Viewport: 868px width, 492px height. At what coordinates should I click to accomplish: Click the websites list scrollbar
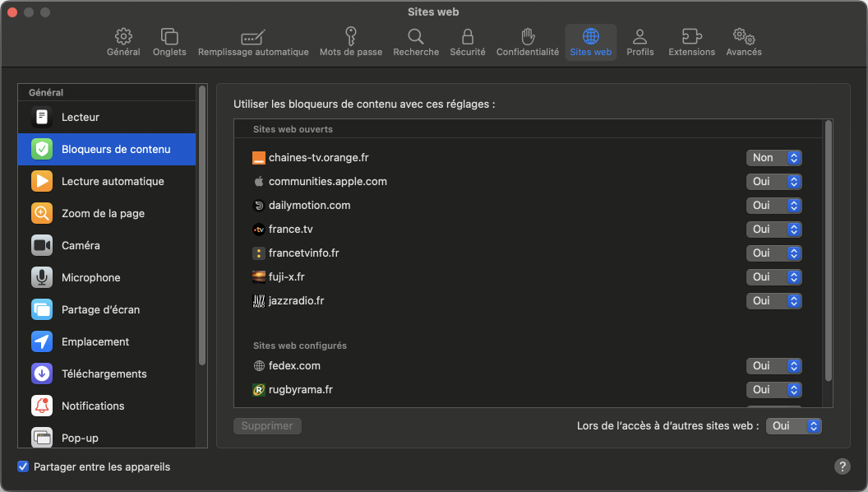click(x=829, y=251)
